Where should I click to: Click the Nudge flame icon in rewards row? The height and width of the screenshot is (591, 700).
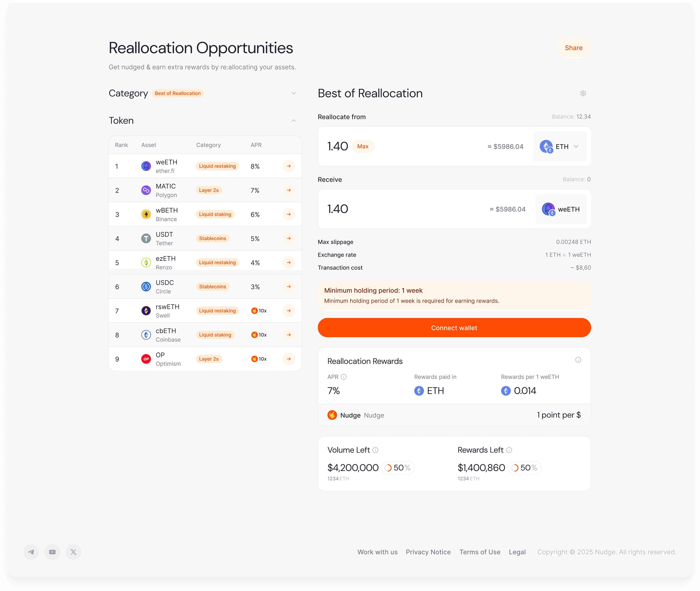(332, 415)
